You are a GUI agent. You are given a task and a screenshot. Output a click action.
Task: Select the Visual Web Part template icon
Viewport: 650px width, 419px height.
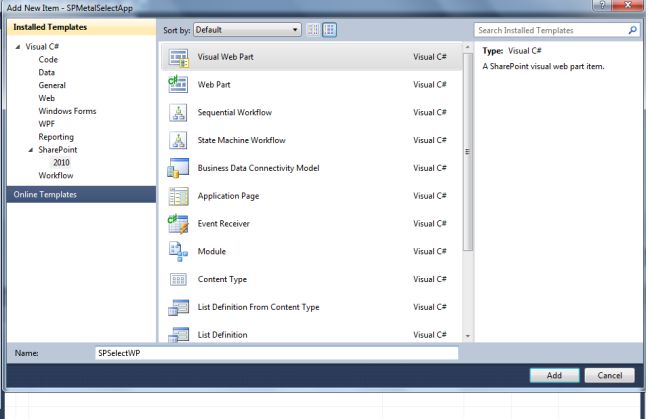tap(179, 58)
